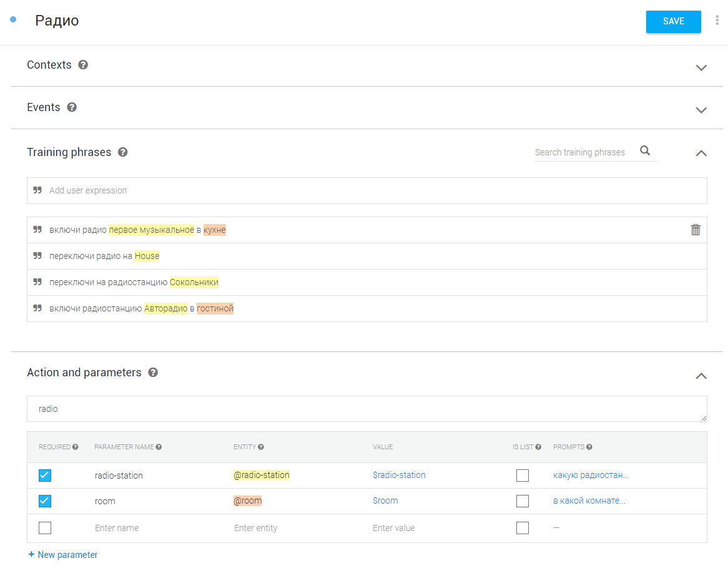
Task: Open the three-dot more options menu
Action: (x=717, y=21)
